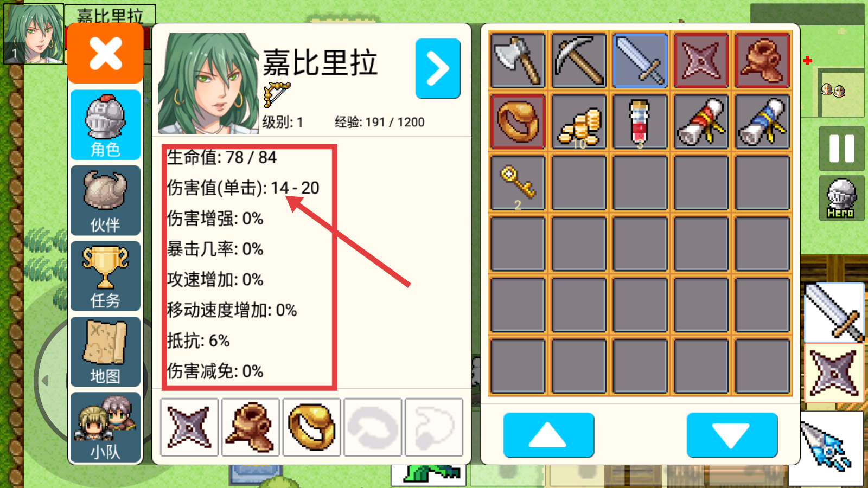This screenshot has height=488, width=868.
Task: Open the 地图 map tab
Action: (x=105, y=352)
